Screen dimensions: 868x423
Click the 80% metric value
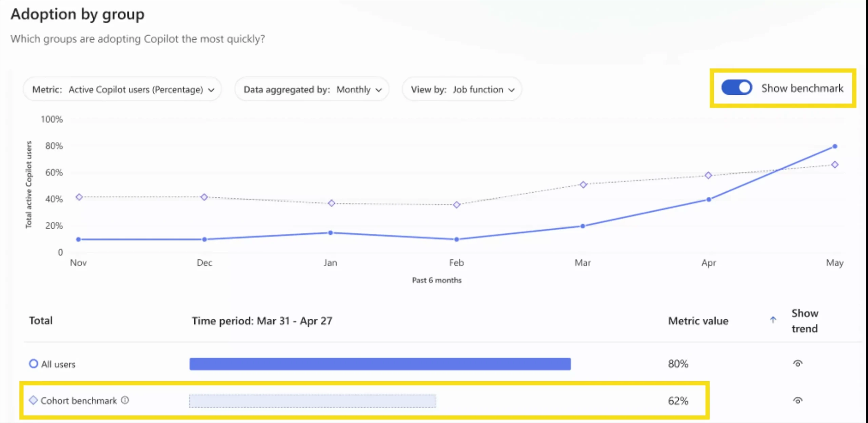pyautogui.click(x=678, y=364)
